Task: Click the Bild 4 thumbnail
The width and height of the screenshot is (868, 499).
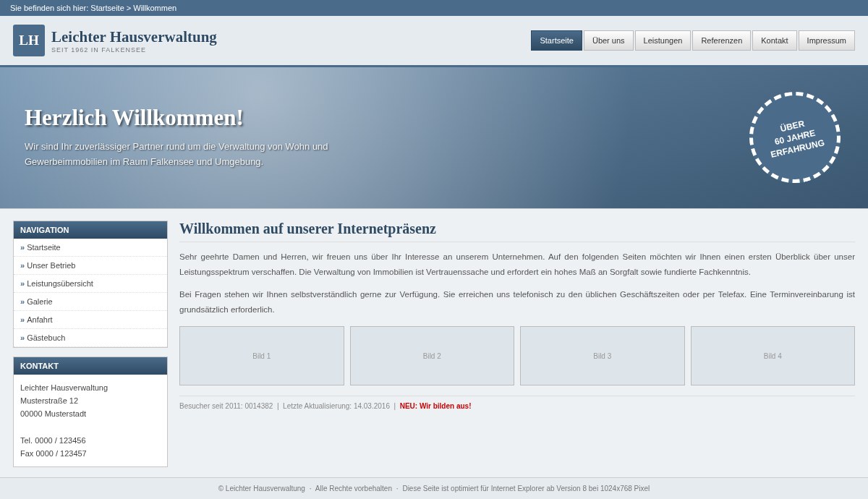Action: tap(773, 356)
